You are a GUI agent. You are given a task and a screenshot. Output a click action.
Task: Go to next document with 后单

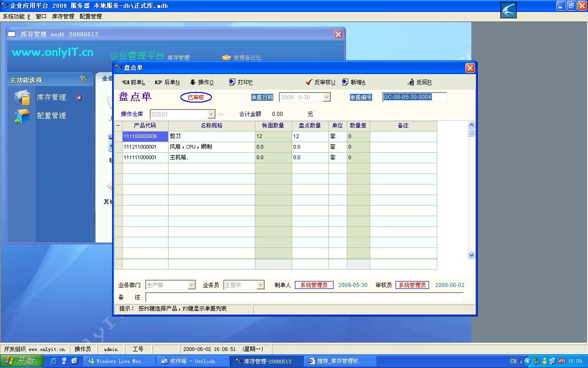pos(167,82)
